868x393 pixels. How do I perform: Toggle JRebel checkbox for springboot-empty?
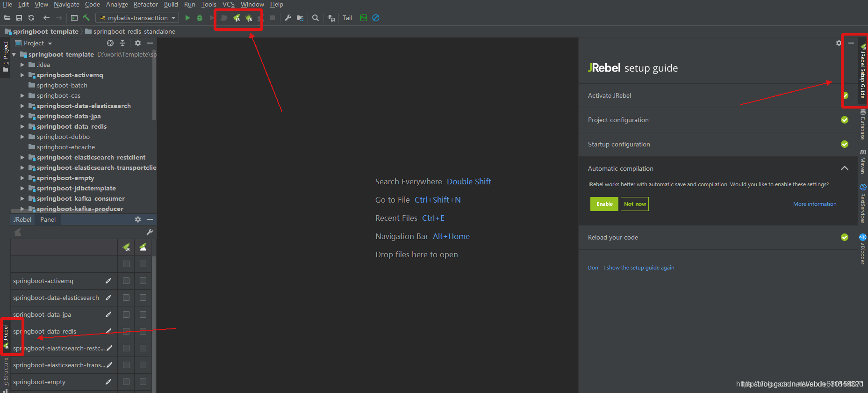[126, 382]
